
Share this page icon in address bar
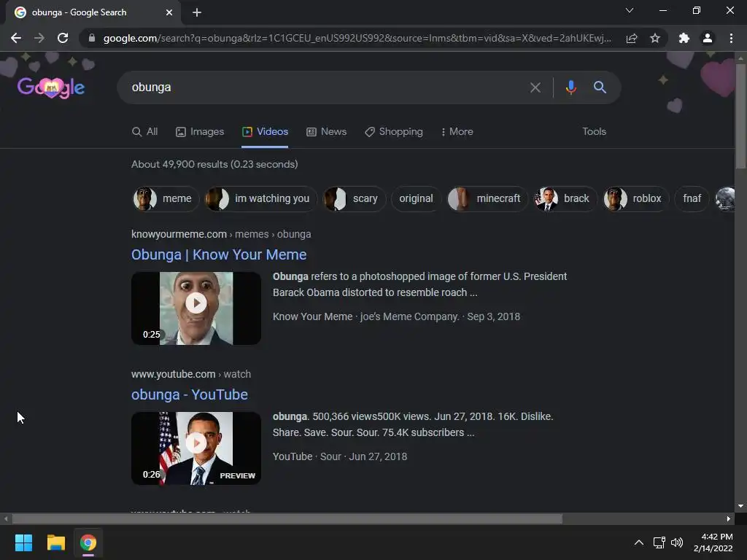click(632, 38)
